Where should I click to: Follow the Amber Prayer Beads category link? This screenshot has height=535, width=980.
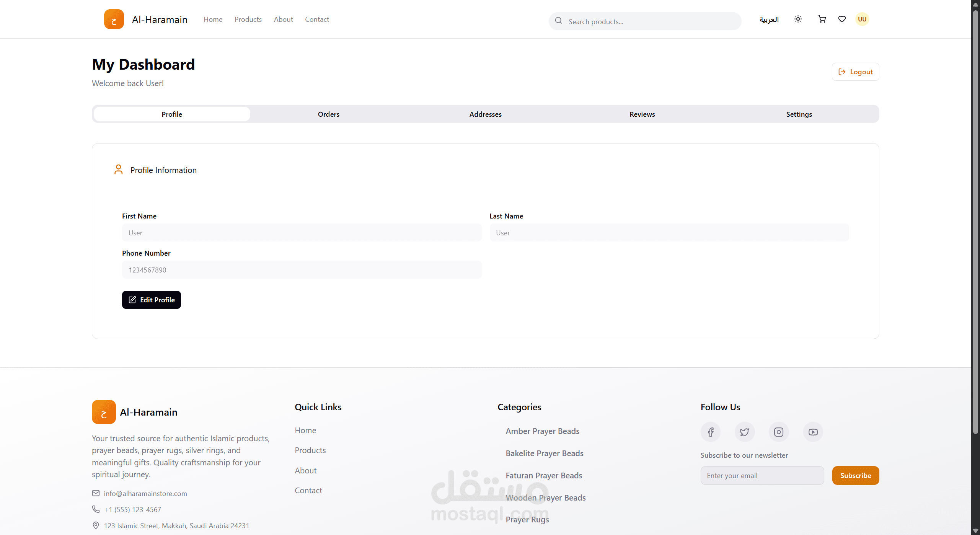(542, 431)
